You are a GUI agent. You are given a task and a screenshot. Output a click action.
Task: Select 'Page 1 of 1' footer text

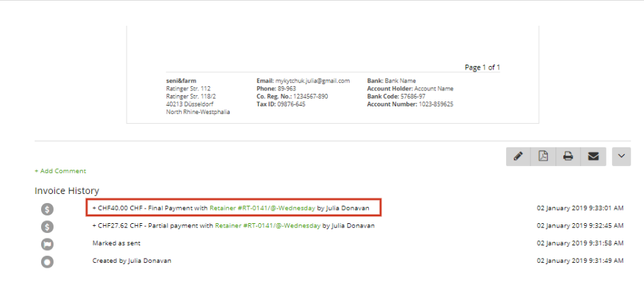[x=482, y=67]
